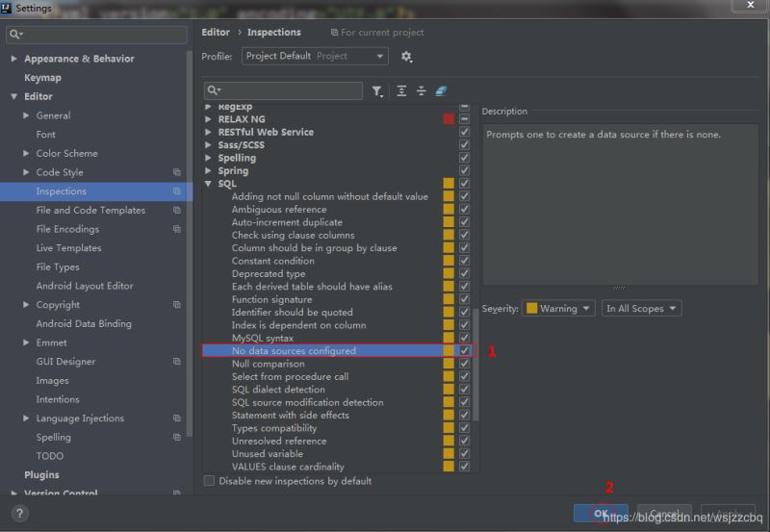The height and width of the screenshot is (532, 770).
Task: Click the reset-to-empty eraser icon
Action: click(441, 90)
